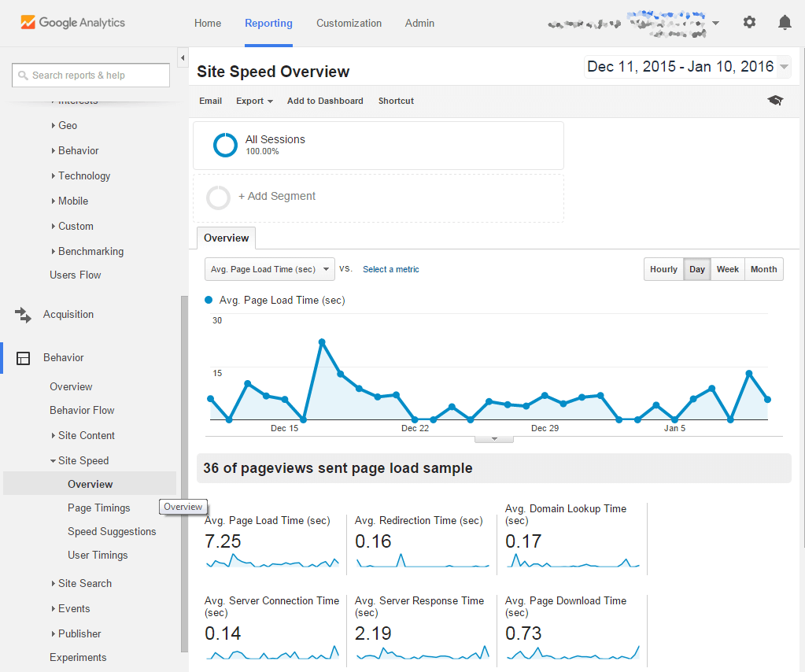Click the chart collapse handle below the graph
The height and width of the screenshot is (672, 805).
495,439
